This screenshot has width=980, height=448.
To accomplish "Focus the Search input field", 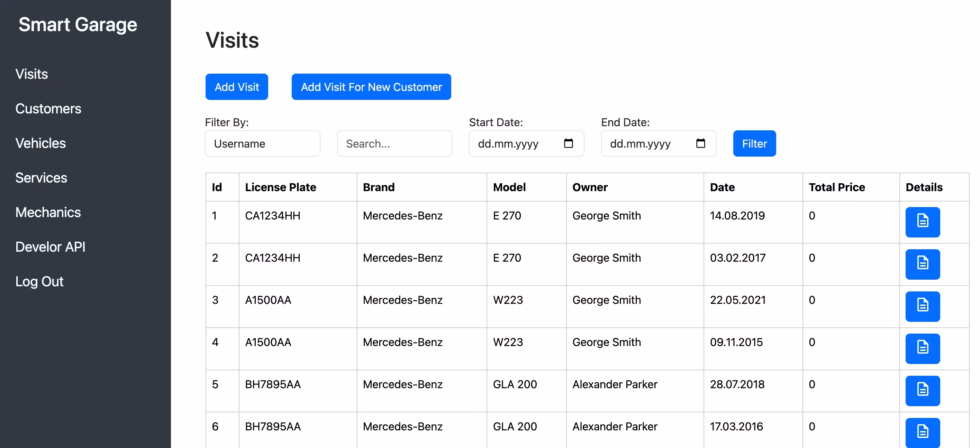I will click(394, 144).
